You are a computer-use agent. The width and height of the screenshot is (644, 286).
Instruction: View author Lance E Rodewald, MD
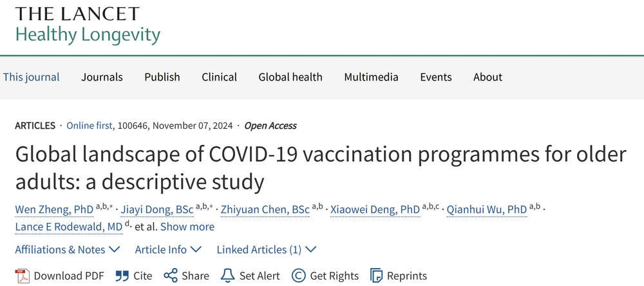click(x=69, y=227)
